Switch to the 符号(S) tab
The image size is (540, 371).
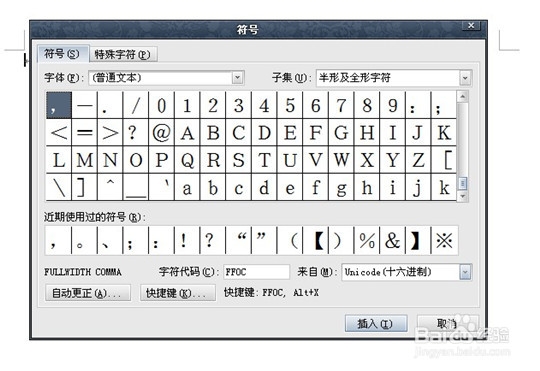click(62, 54)
